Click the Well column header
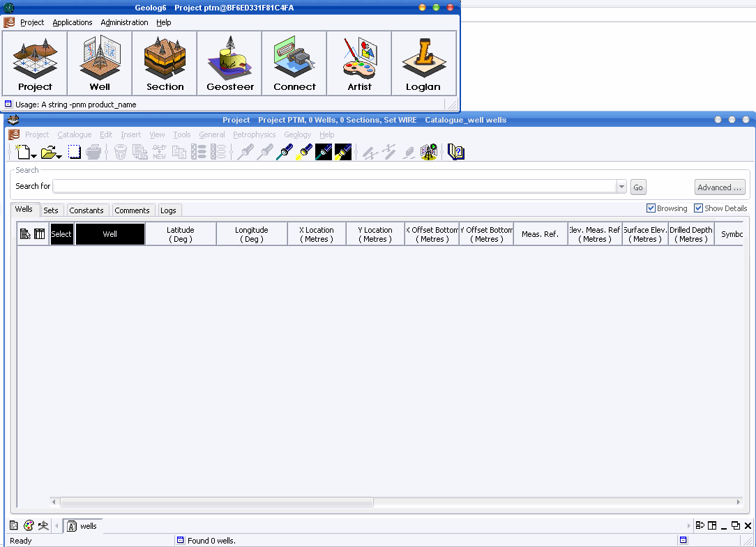Viewport: 756px width, 547px height. point(110,234)
